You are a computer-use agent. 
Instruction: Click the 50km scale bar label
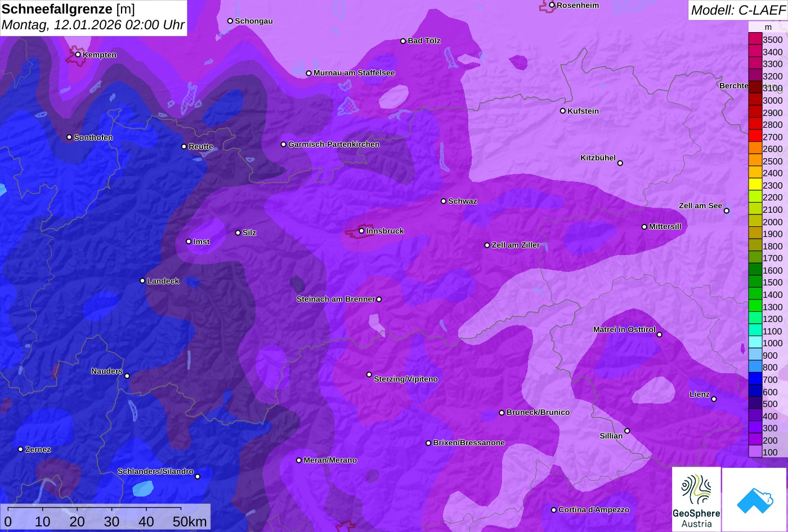[190, 522]
